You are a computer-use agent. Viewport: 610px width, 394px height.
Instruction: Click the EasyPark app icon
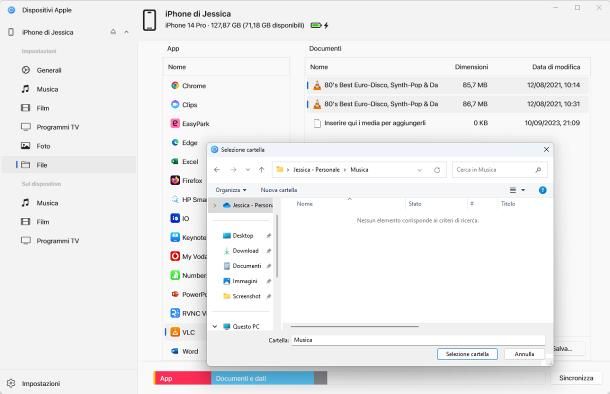point(175,123)
